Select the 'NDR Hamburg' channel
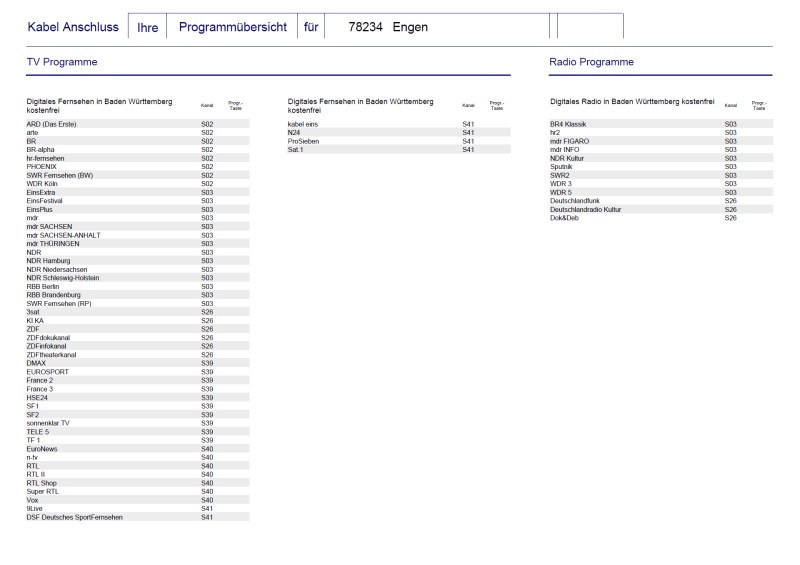800x565 pixels. click(138, 261)
